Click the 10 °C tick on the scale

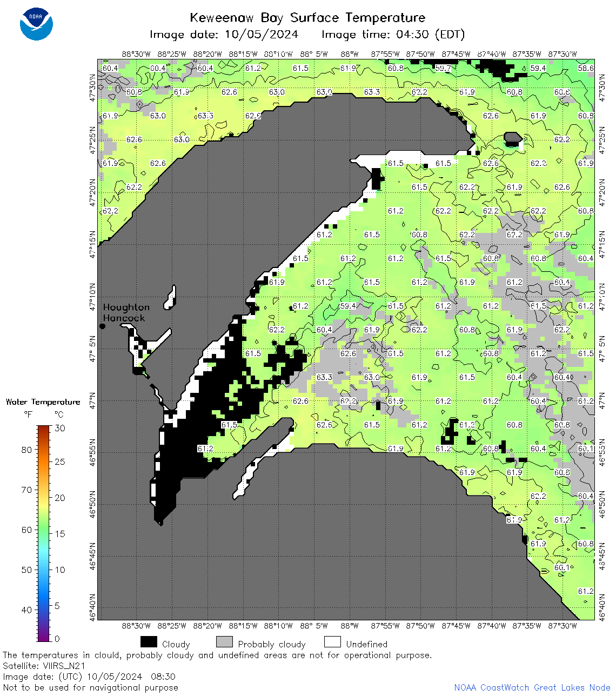(60, 570)
